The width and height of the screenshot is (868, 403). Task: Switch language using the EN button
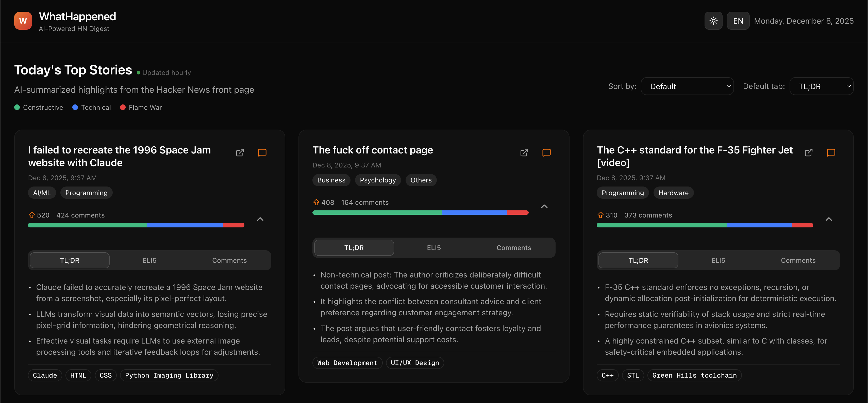pos(738,21)
